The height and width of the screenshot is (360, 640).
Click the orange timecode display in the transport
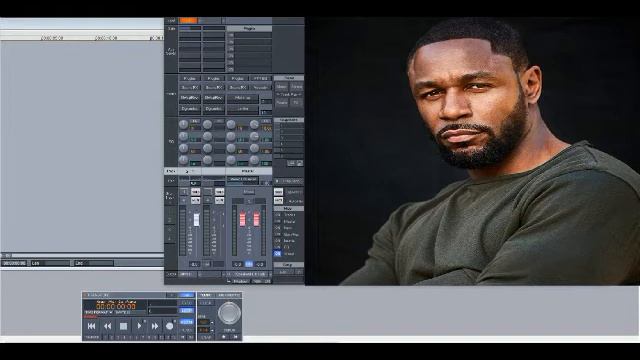click(116, 306)
